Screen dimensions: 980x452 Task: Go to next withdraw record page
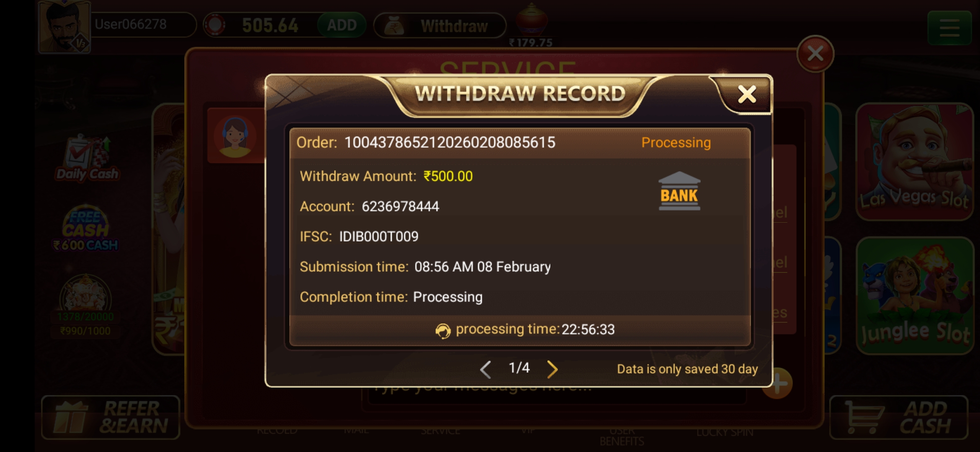coord(552,369)
